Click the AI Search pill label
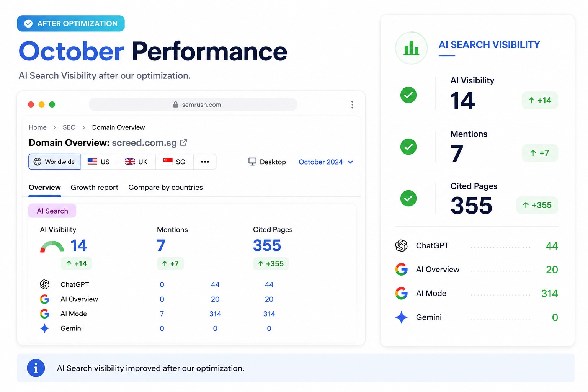588x392 pixels. (52, 211)
